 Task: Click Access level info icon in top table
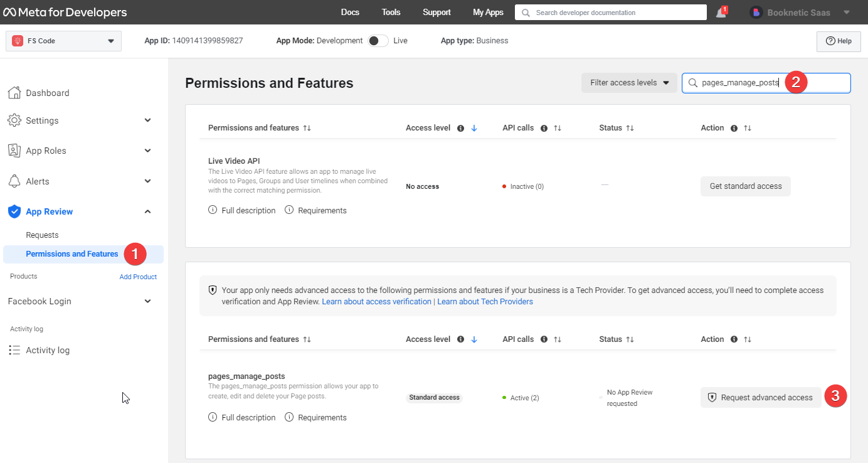[x=460, y=128]
